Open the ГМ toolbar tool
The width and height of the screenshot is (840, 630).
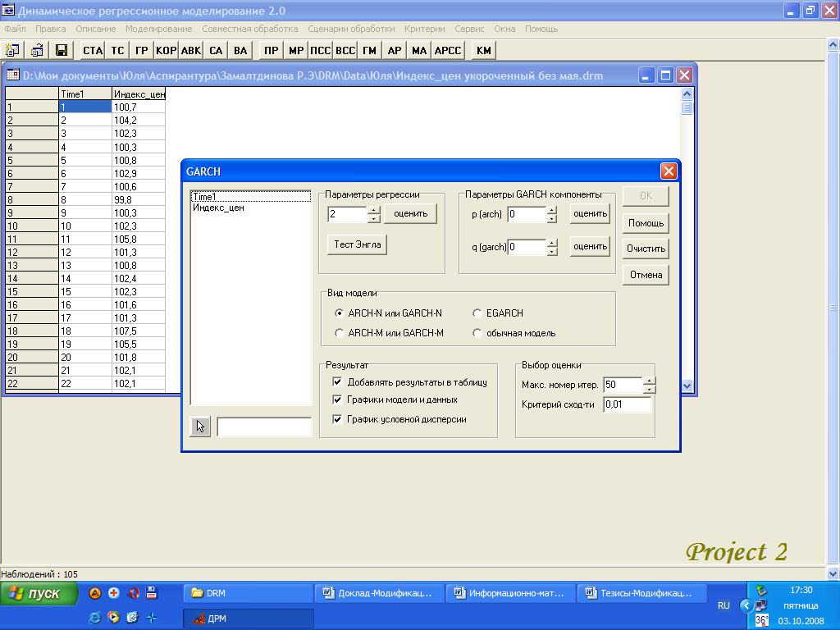[x=370, y=50]
